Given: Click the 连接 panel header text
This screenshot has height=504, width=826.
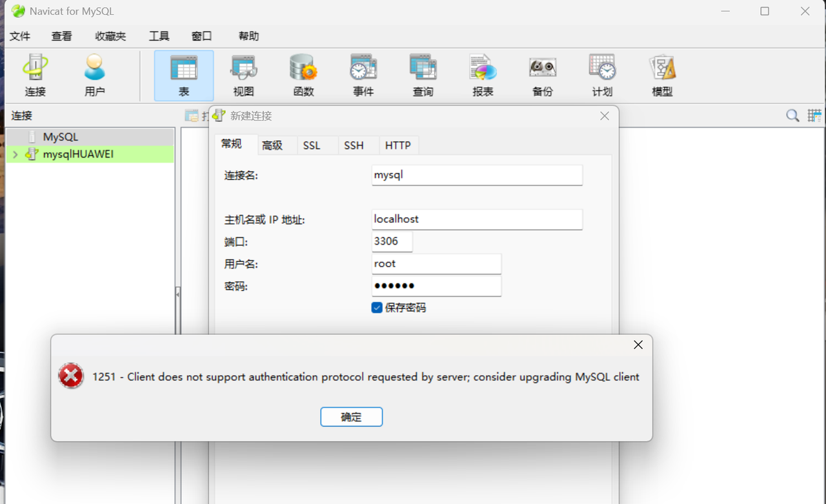Looking at the screenshot, I should 22,116.
